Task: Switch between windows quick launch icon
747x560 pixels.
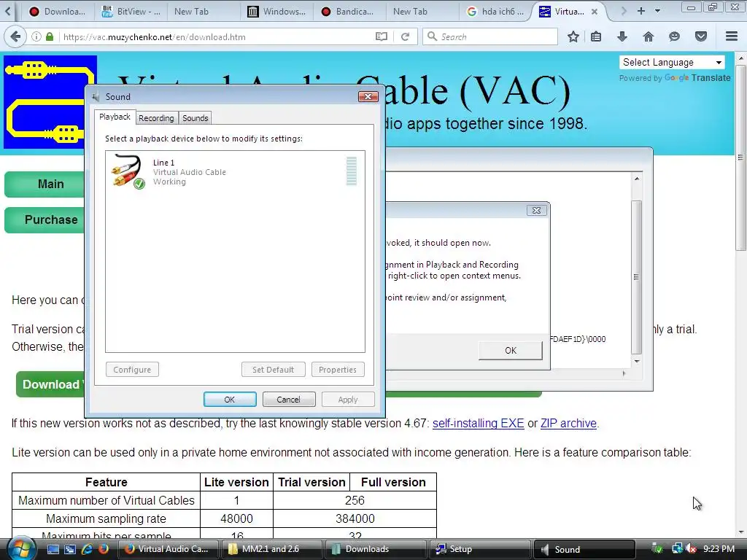Action: 70,549
